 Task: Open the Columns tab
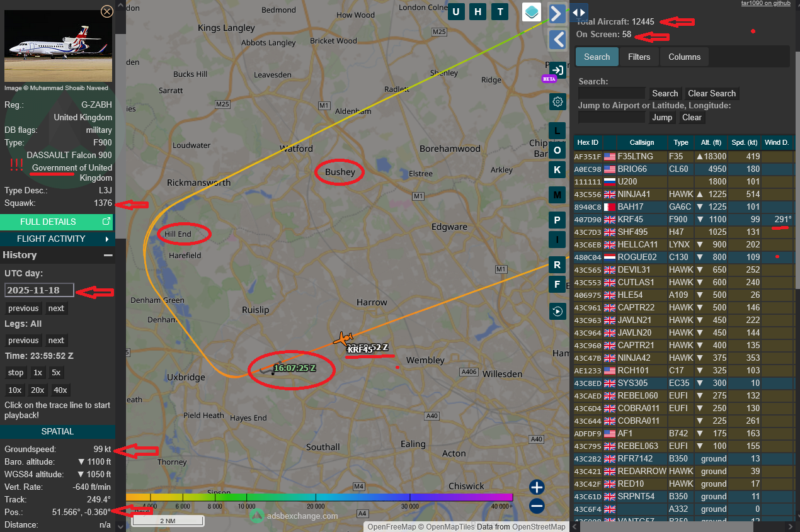[684, 57]
